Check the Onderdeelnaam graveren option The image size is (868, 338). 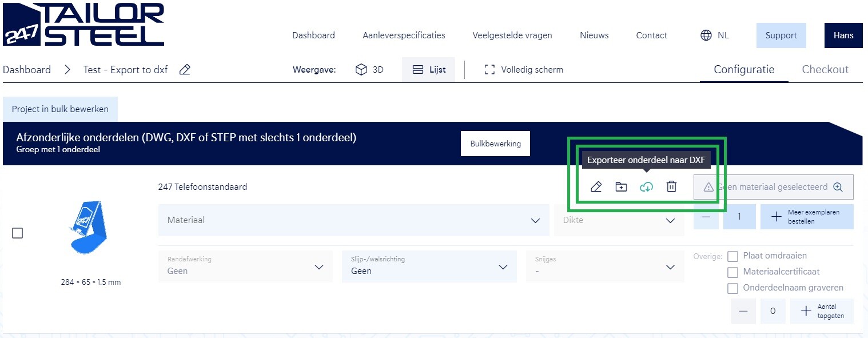click(732, 288)
